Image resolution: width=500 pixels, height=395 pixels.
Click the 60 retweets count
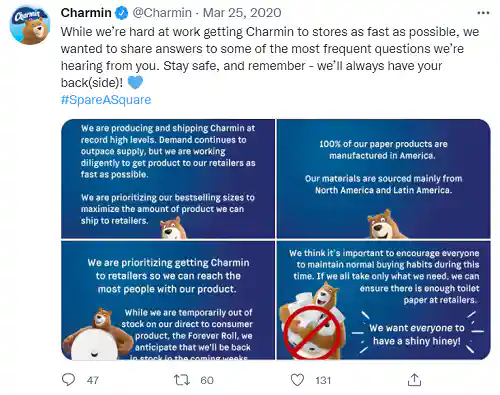click(207, 380)
